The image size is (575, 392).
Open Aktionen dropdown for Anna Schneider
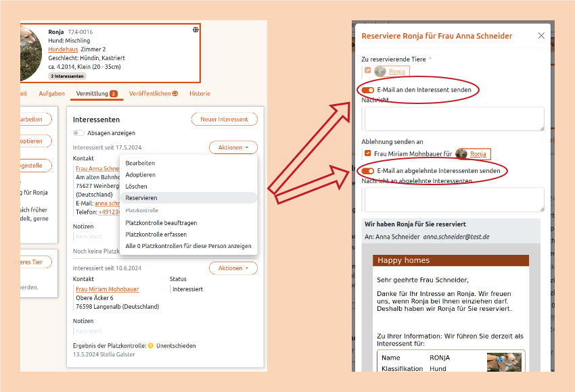click(x=233, y=147)
